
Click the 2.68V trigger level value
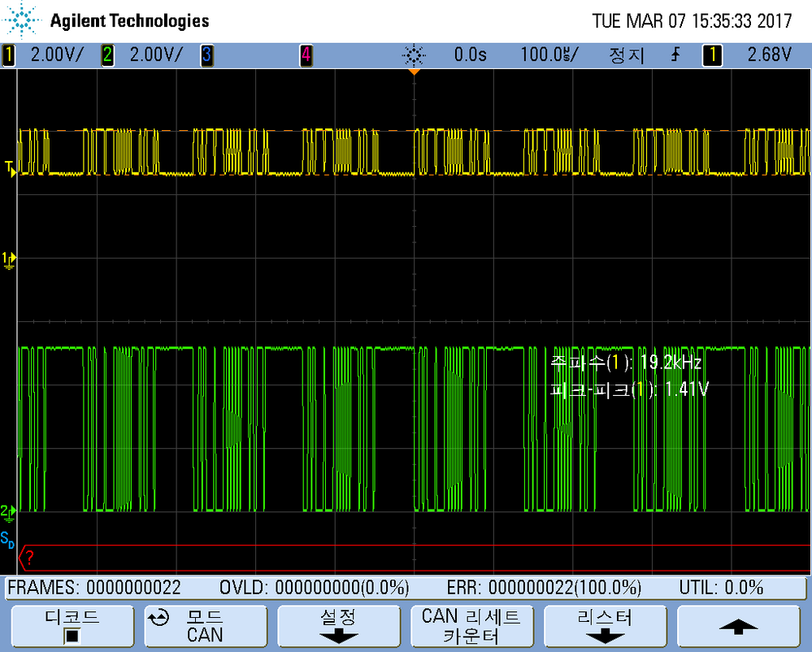point(770,54)
